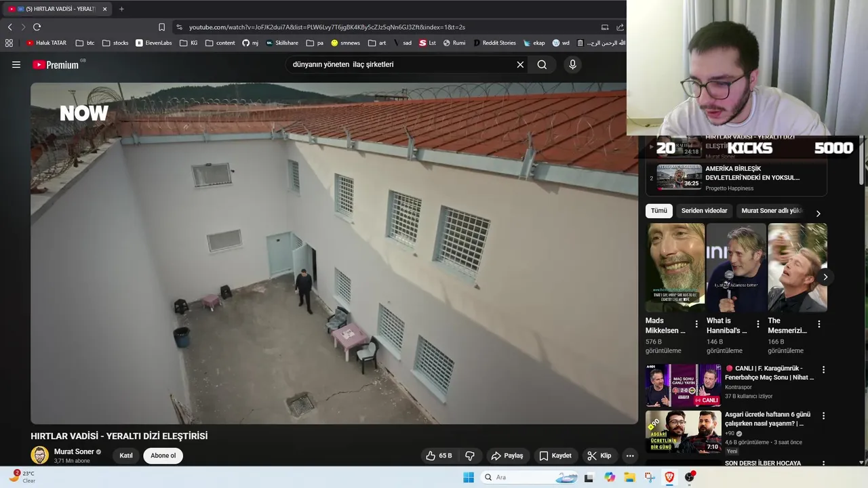Viewport: 868px width, 488px height.
Task: Save video with Kaydet button
Action: tap(555, 455)
